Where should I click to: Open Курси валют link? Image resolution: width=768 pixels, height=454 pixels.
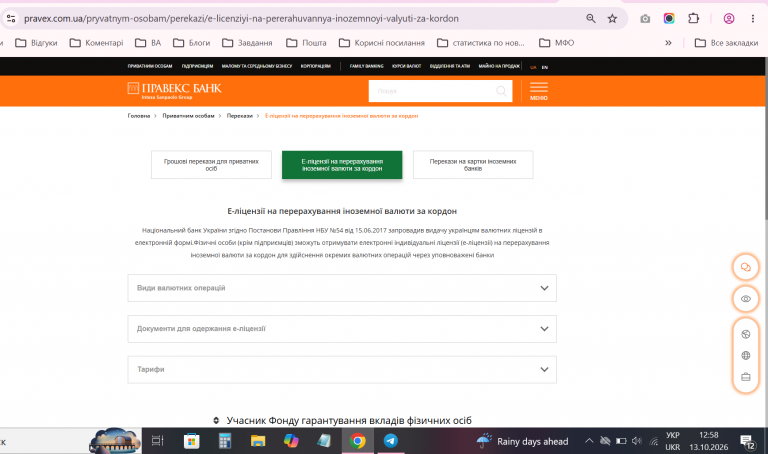[407, 66]
